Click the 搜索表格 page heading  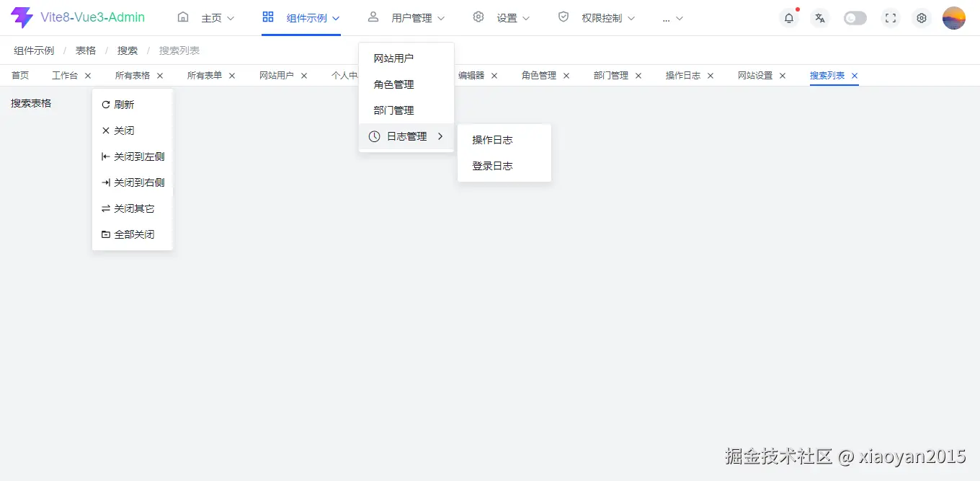[x=31, y=103]
